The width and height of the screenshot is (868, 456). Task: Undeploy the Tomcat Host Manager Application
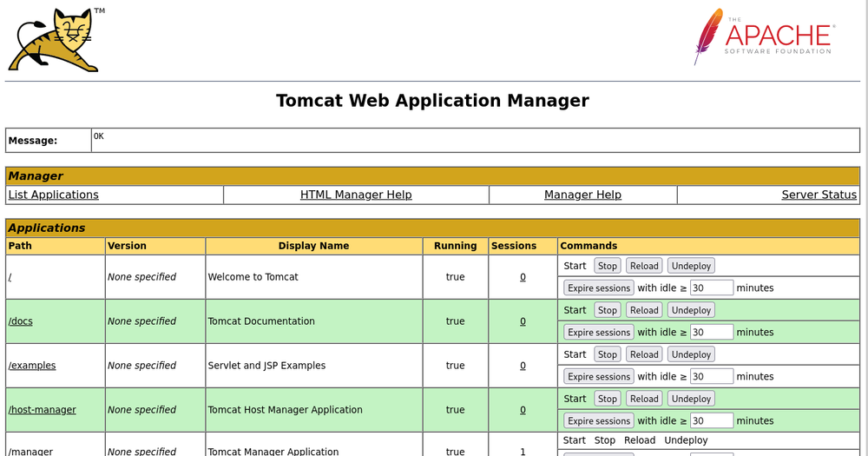click(691, 399)
